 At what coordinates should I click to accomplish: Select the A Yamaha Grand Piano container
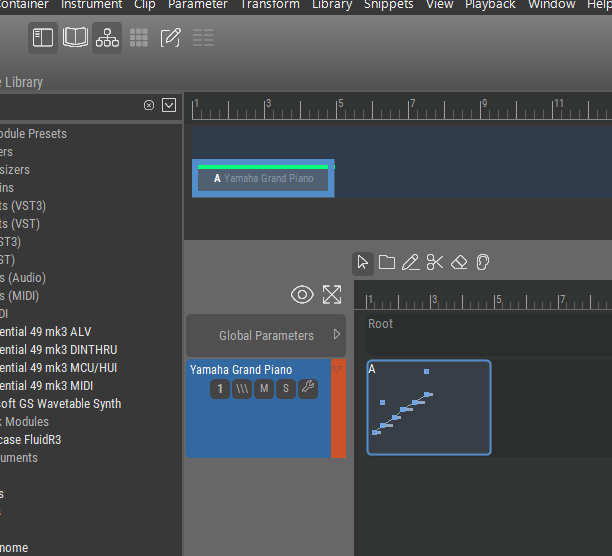click(263, 178)
